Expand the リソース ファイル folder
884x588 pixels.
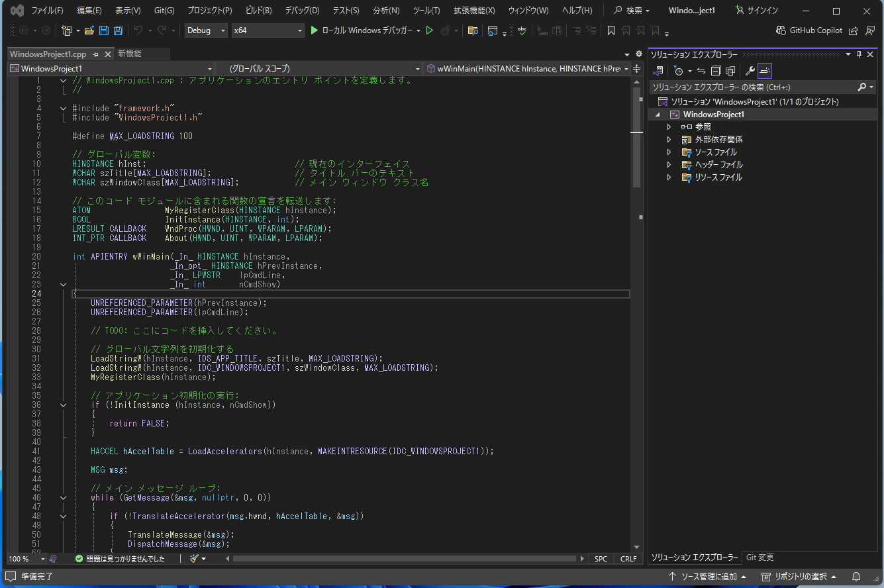point(669,177)
